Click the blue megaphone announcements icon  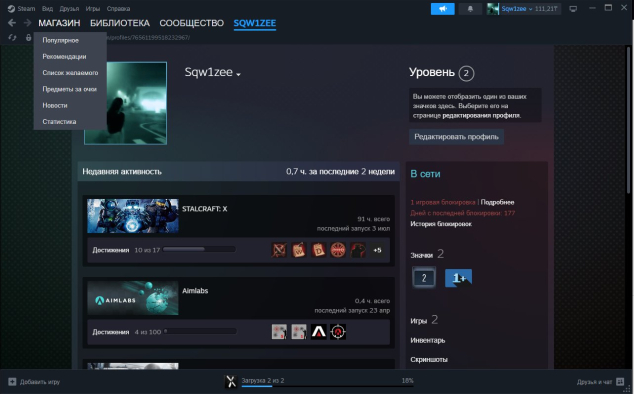[443, 9]
